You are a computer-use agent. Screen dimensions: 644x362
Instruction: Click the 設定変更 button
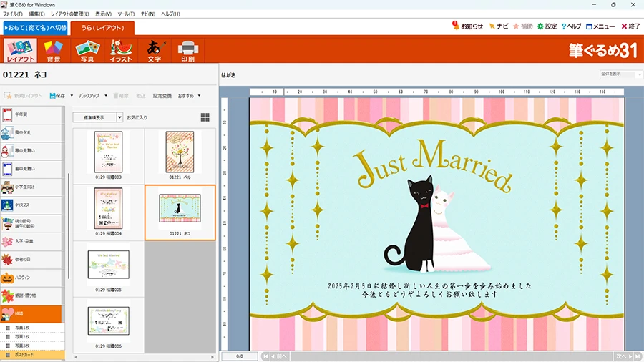click(162, 95)
